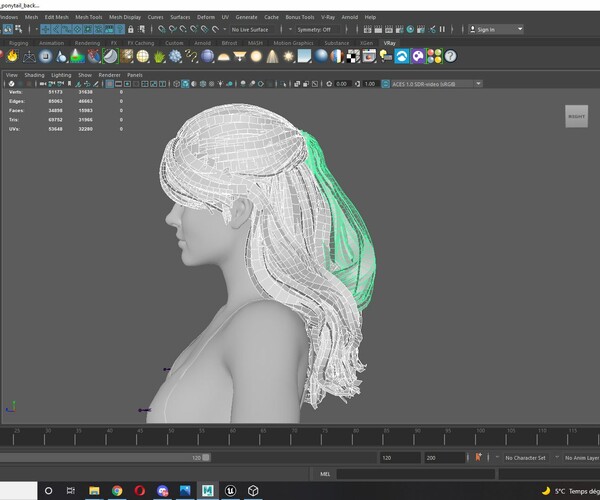
Task: Open the viewport Shading menu
Action: (34, 75)
